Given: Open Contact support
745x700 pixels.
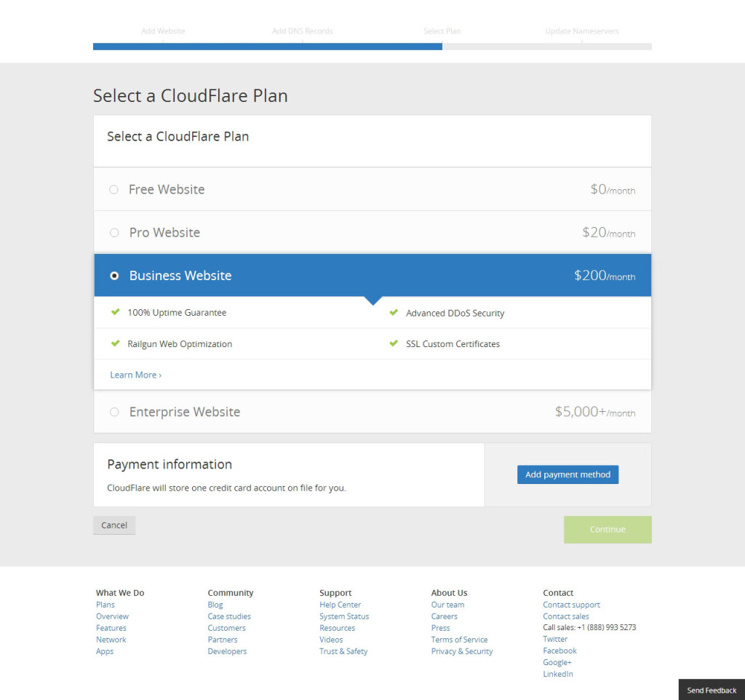Looking at the screenshot, I should point(571,604).
